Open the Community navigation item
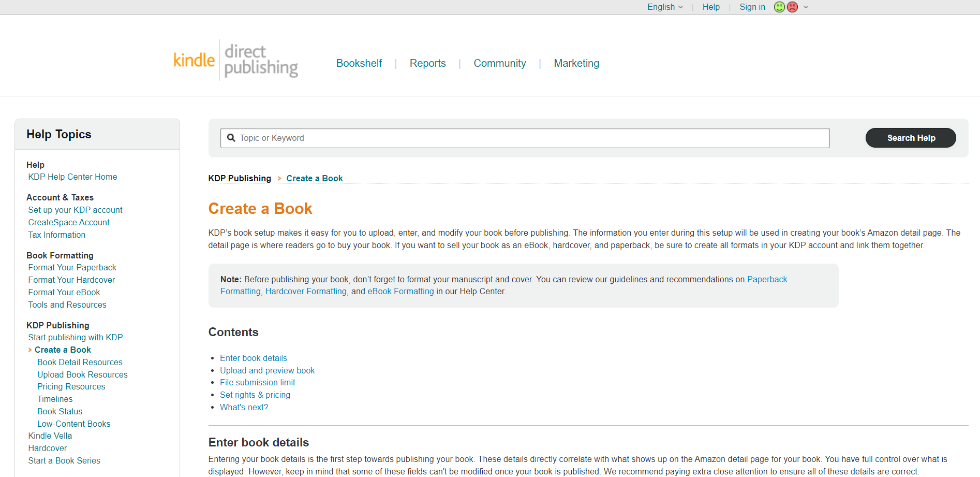Screen dimensions: 980x477 [499, 63]
